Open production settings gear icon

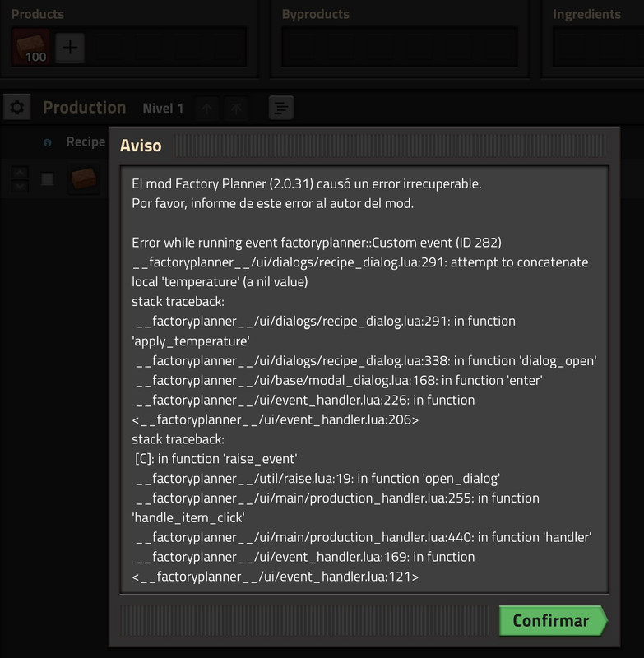(x=17, y=108)
